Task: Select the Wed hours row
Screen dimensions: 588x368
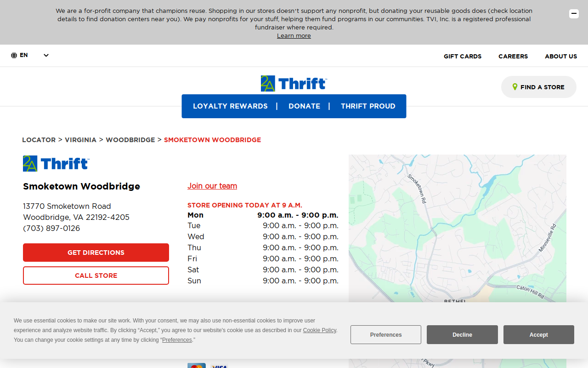Action: 263,236
